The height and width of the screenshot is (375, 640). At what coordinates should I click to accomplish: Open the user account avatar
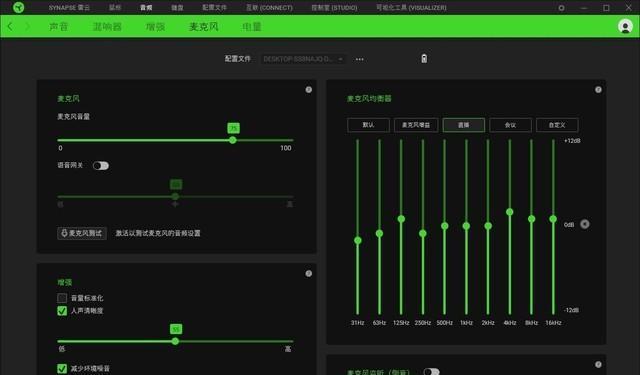click(625, 27)
